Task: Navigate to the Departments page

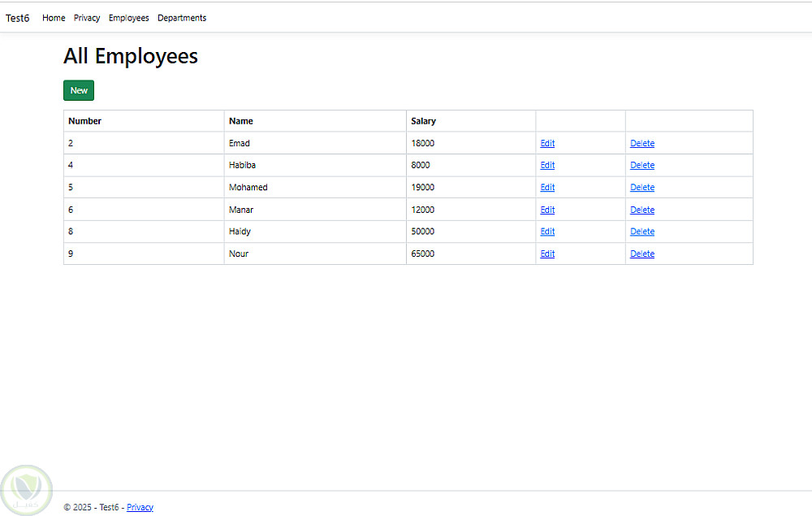Action: tap(182, 18)
